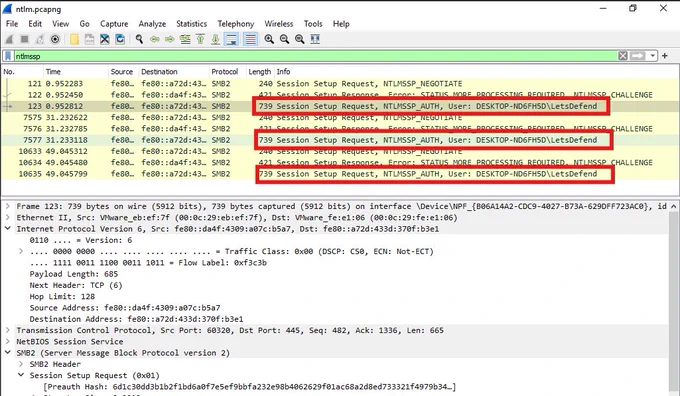
Task: Open the File menu
Action: [12, 24]
